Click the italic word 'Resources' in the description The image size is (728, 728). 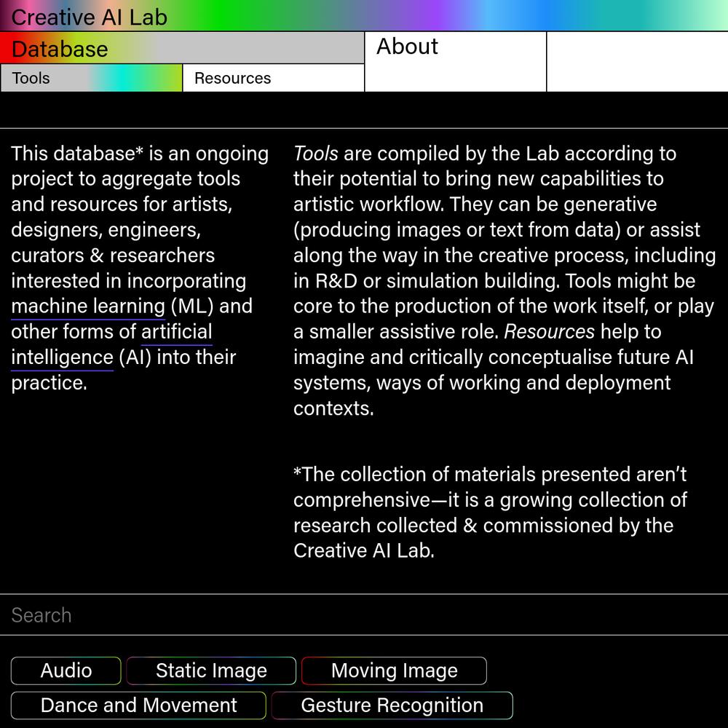[x=549, y=332]
